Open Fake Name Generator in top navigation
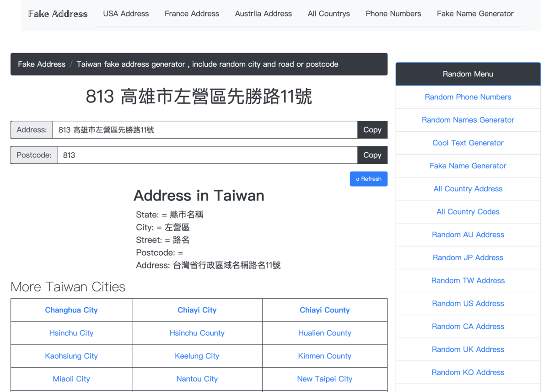The image size is (549, 392). pyautogui.click(x=475, y=14)
